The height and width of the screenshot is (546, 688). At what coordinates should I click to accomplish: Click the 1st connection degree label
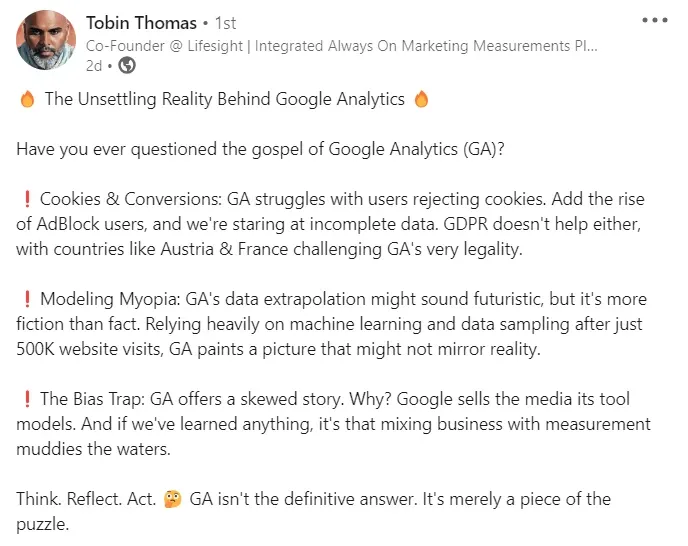[x=225, y=23]
